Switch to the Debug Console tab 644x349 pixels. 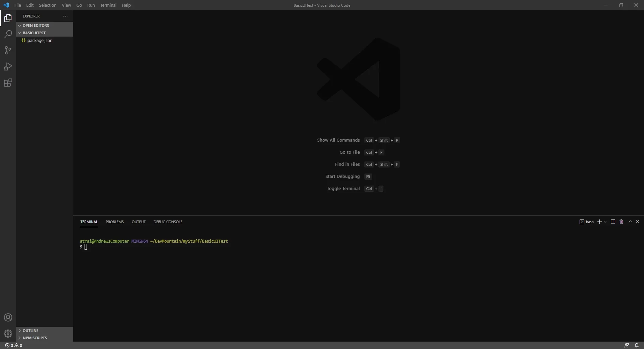tap(168, 222)
